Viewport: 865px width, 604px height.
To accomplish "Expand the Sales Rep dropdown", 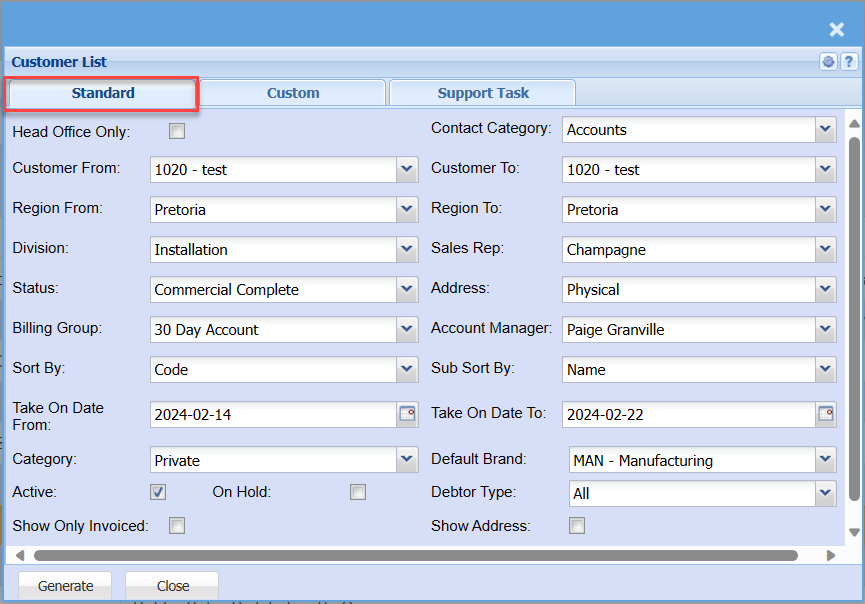I will (x=825, y=249).
